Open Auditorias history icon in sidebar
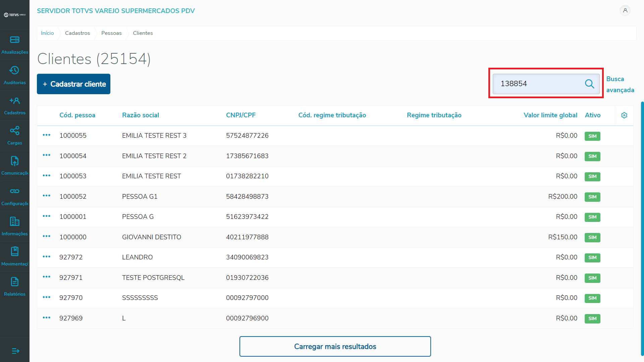The image size is (644, 362). [14, 70]
